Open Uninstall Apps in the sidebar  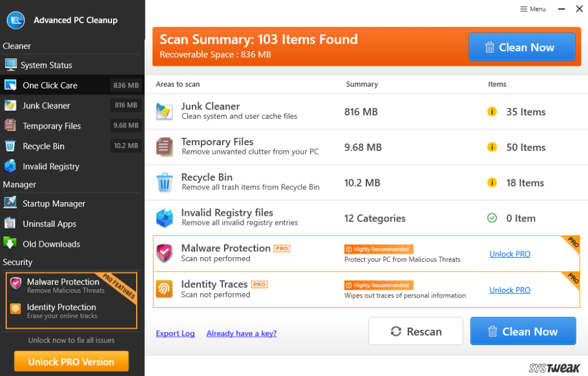pyautogui.click(x=72, y=223)
